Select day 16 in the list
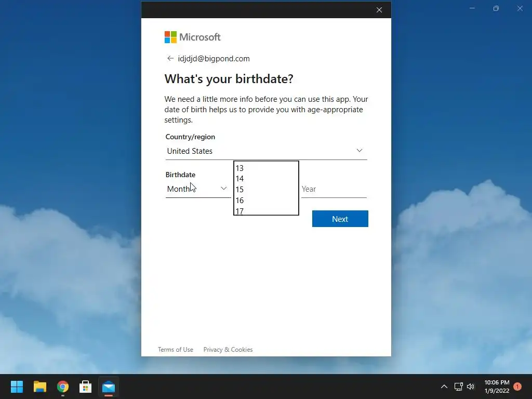 click(x=266, y=200)
